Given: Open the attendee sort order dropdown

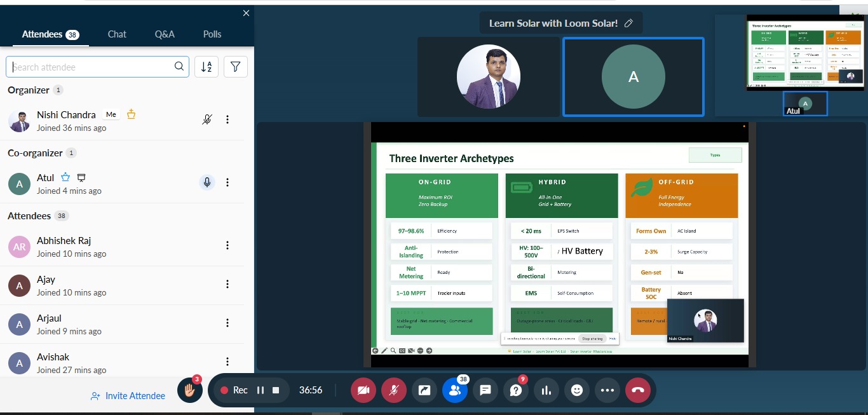Looking at the screenshot, I should pos(207,67).
